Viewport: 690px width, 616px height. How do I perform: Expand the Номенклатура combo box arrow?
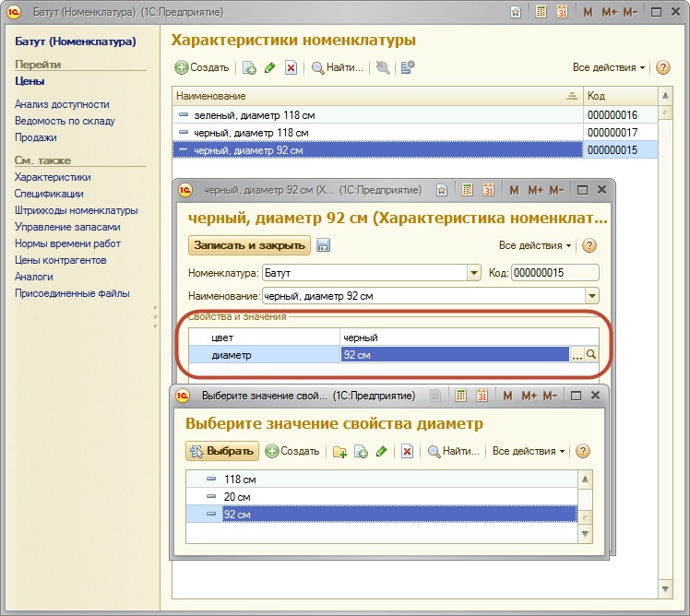pyautogui.click(x=474, y=273)
